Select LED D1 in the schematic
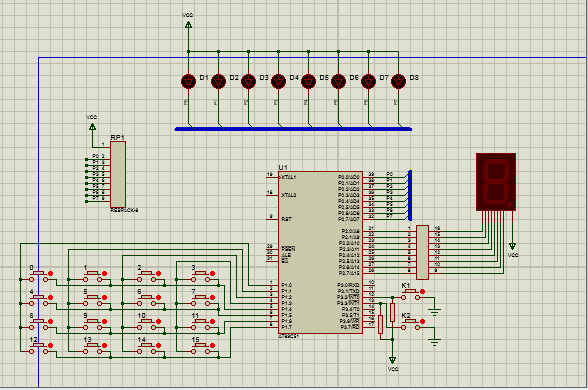588x390 pixels. pyautogui.click(x=188, y=81)
